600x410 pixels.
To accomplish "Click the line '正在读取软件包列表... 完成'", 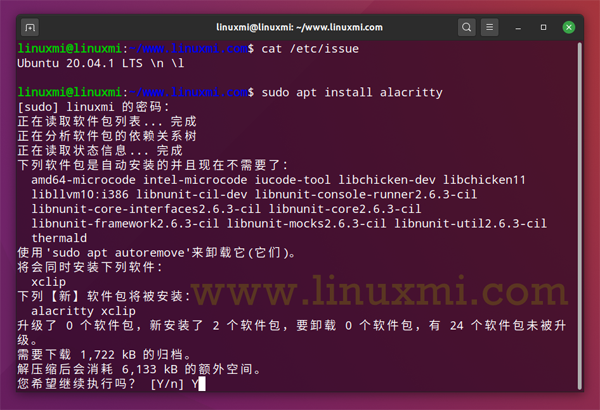I will coord(107,121).
